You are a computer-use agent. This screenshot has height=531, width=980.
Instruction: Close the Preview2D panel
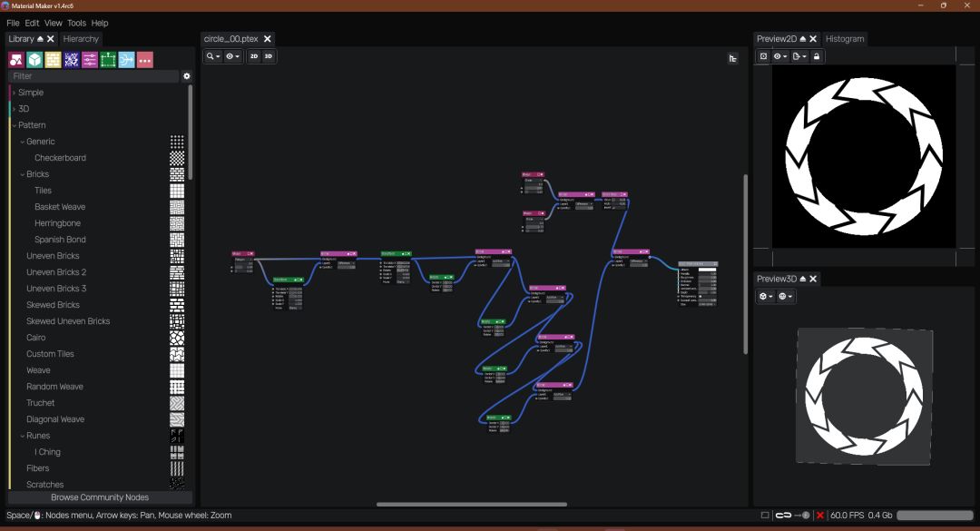(813, 39)
